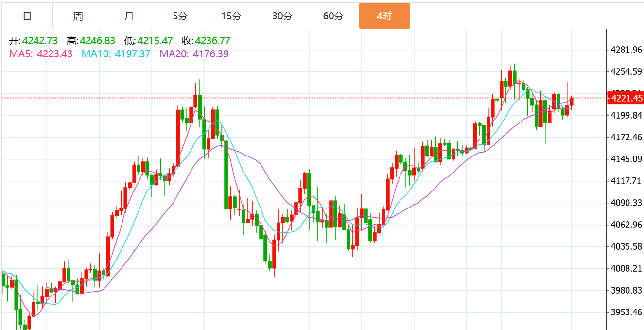Switch to the 日 daily chart tab
644x330 pixels.
click(27, 16)
